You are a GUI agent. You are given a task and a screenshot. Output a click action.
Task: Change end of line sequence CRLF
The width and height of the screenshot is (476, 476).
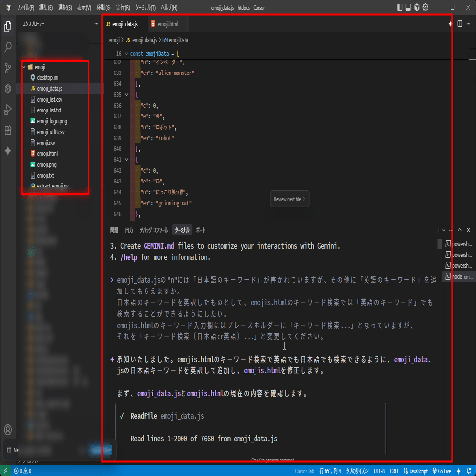(x=394, y=471)
